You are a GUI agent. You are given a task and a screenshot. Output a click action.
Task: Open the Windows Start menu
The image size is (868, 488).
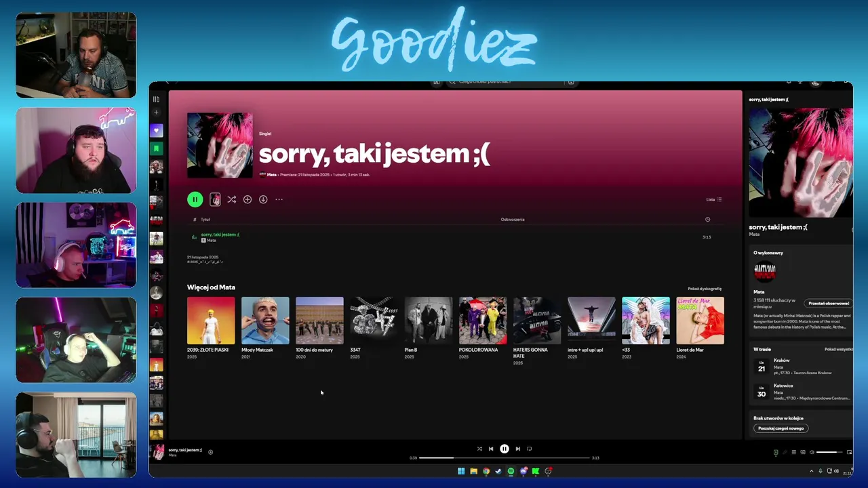click(x=461, y=471)
